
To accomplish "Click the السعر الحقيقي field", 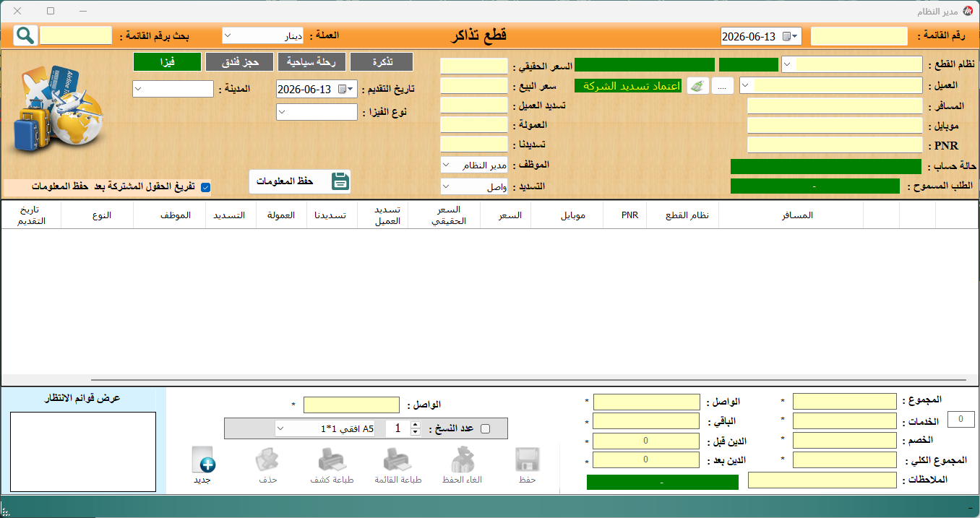I will click(x=474, y=66).
